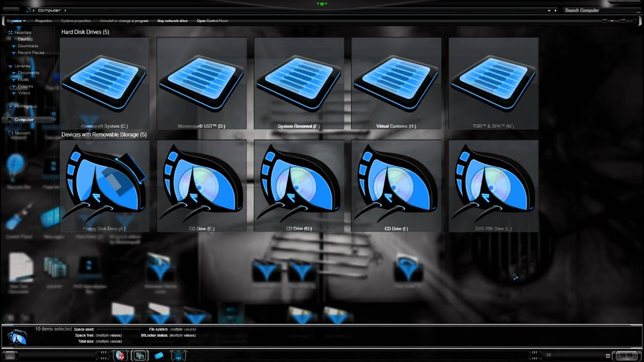The width and height of the screenshot is (644, 362).
Task: Open System properties from toolbar
Action: (x=76, y=21)
